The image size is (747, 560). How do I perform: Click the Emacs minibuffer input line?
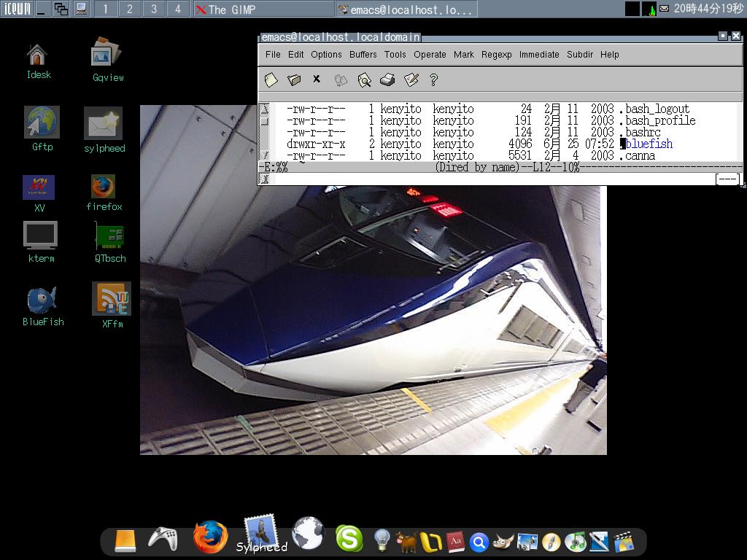481,179
